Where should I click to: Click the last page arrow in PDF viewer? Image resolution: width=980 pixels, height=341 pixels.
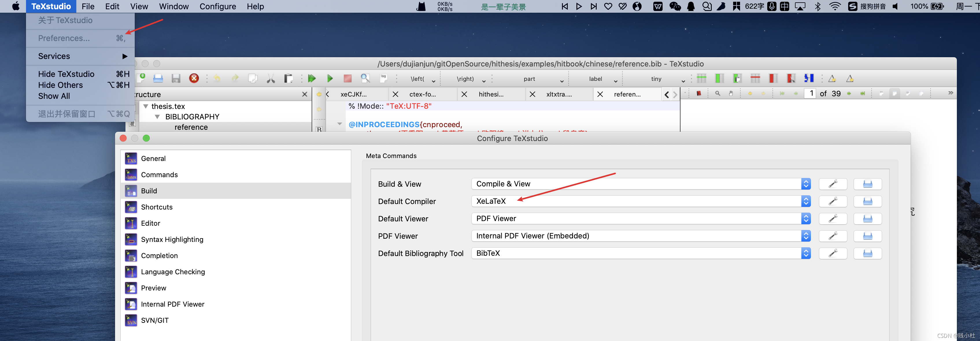click(x=862, y=94)
